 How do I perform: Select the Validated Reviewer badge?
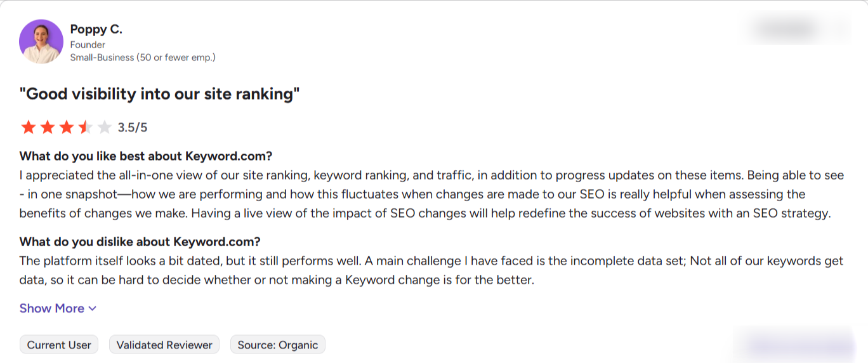(x=164, y=345)
